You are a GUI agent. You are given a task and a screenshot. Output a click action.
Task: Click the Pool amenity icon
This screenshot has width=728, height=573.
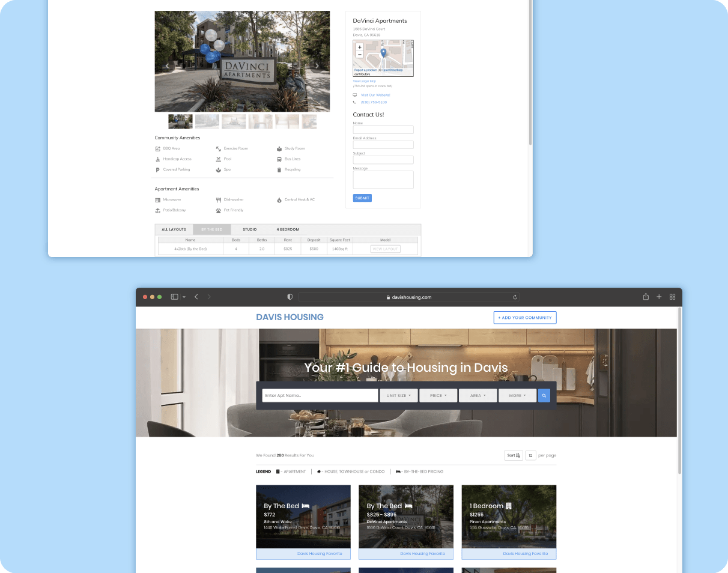tap(219, 159)
